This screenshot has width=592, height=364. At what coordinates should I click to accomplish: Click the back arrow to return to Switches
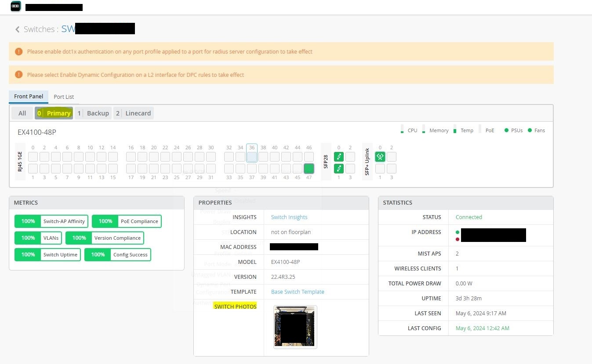click(17, 29)
